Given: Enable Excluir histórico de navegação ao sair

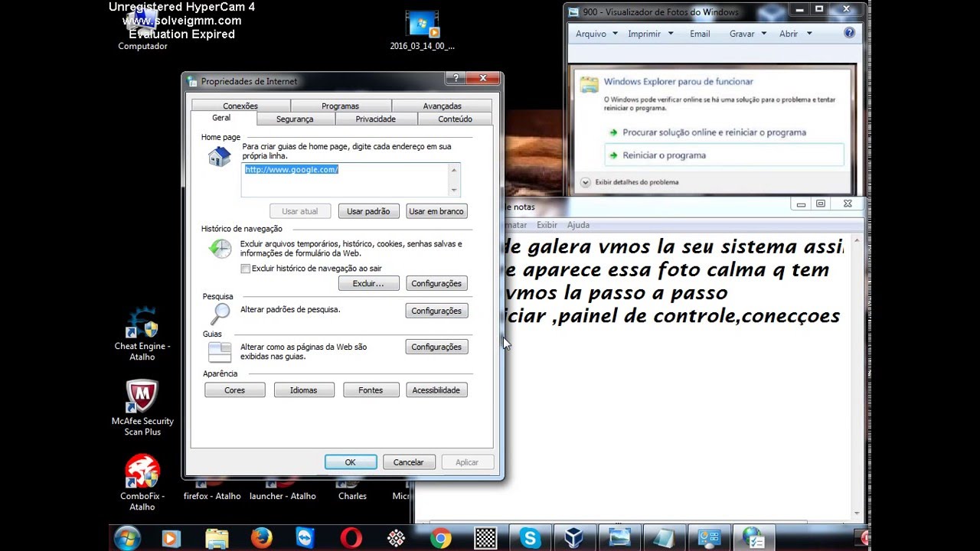Looking at the screenshot, I should [x=246, y=269].
